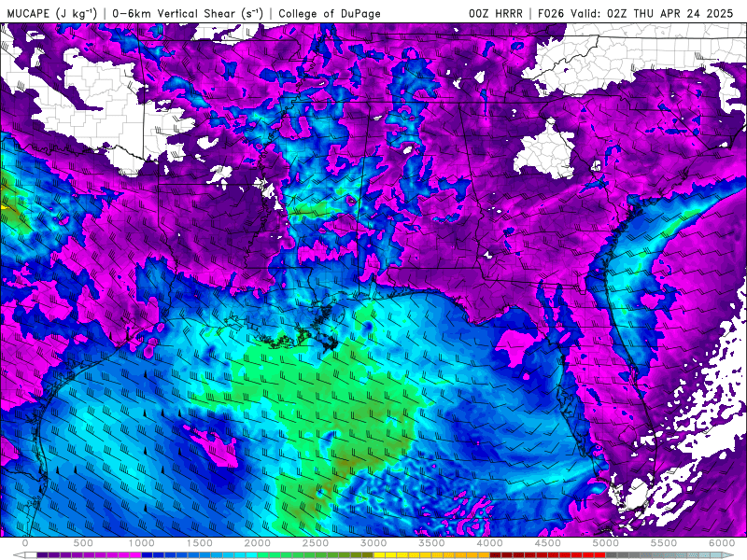Screen dimensions: 747x560
Task: Select the first dark red swatch below 4000
Action: 496,555
